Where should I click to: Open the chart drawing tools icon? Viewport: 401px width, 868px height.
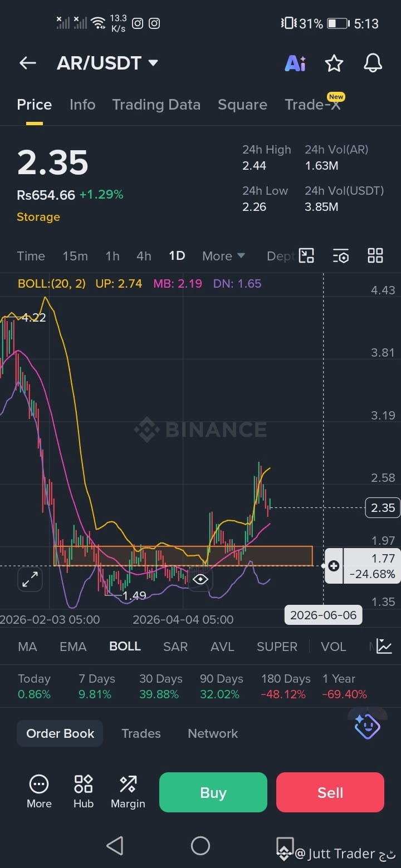click(x=306, y=255)
